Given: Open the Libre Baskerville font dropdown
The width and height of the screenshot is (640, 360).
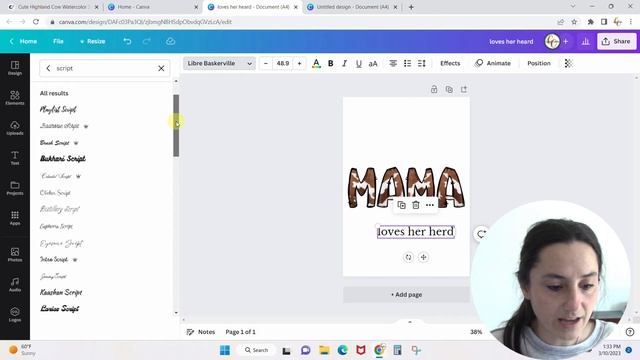Looking at the screenshot, I should (x=219, y=63).
